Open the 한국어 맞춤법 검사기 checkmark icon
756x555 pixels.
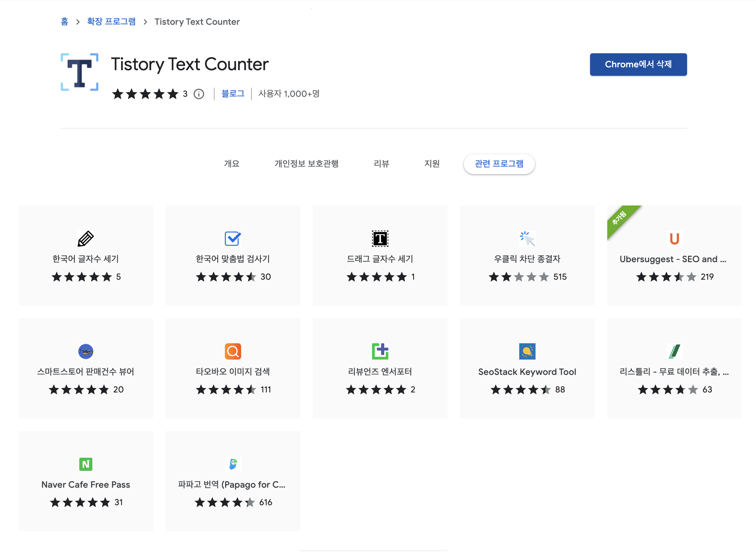232,239
